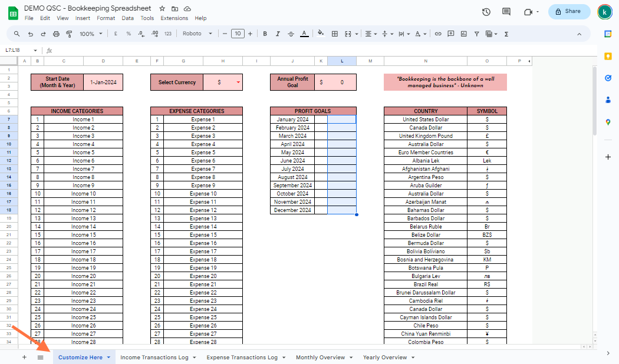Undo the last action
Image resolution: width=619 pixels, height=364 pixels.
coord(31,34)
